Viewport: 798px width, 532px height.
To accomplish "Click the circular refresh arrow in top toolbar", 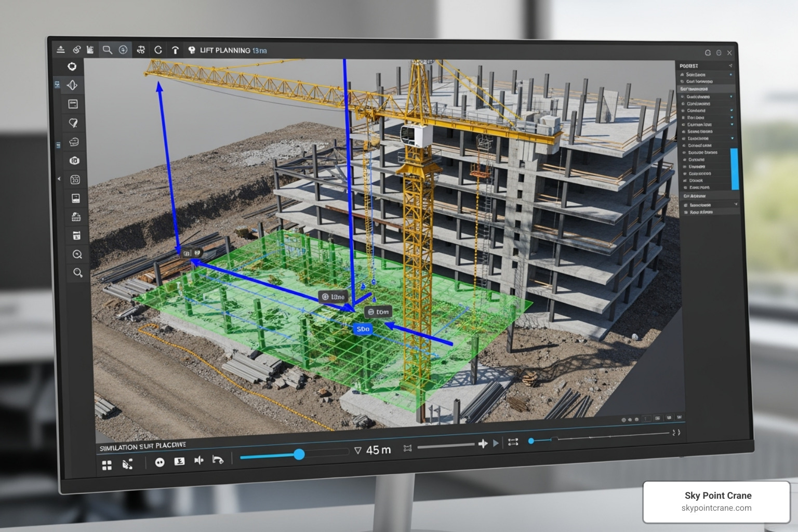I will click(158, 50).
